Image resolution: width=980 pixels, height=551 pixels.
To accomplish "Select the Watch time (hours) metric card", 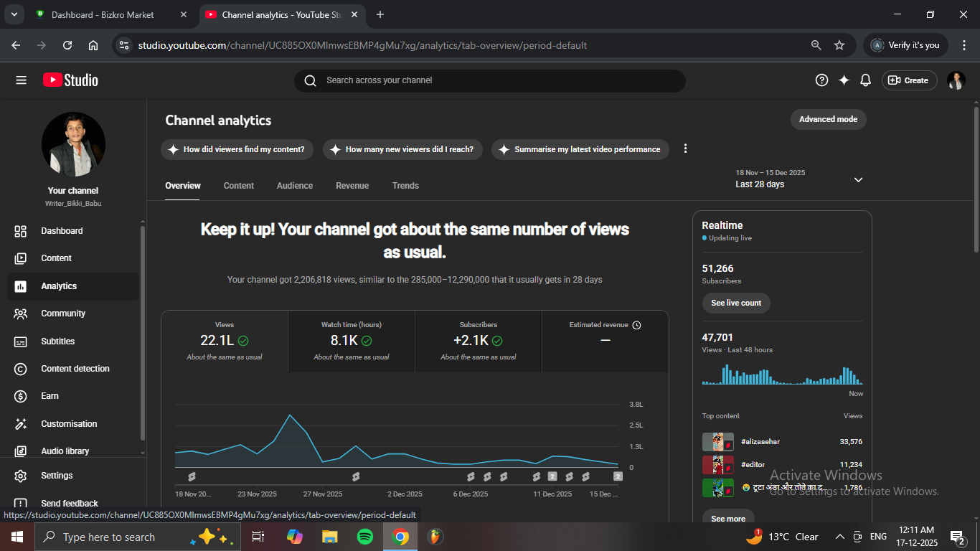I will coord(352,341).
